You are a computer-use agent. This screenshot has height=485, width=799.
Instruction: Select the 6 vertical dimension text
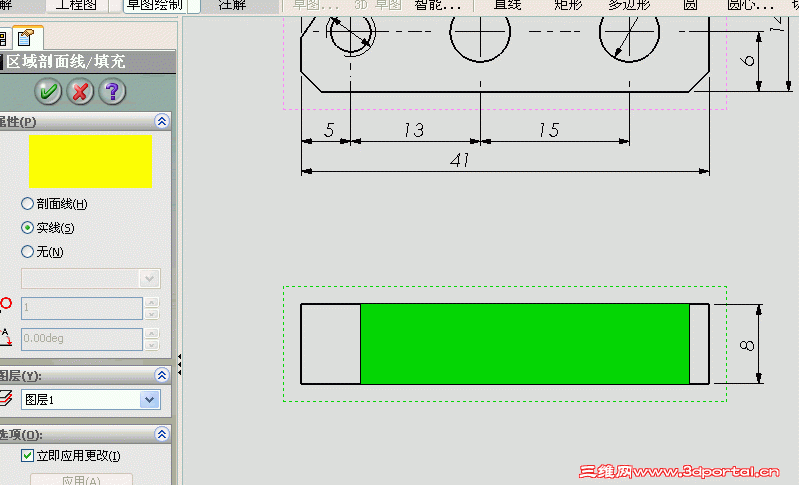[748, 61]
